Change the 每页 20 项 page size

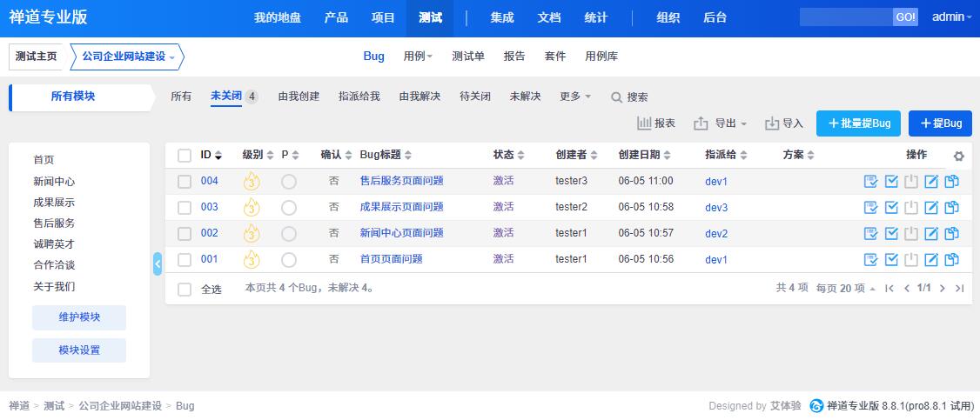pos(846,289)
